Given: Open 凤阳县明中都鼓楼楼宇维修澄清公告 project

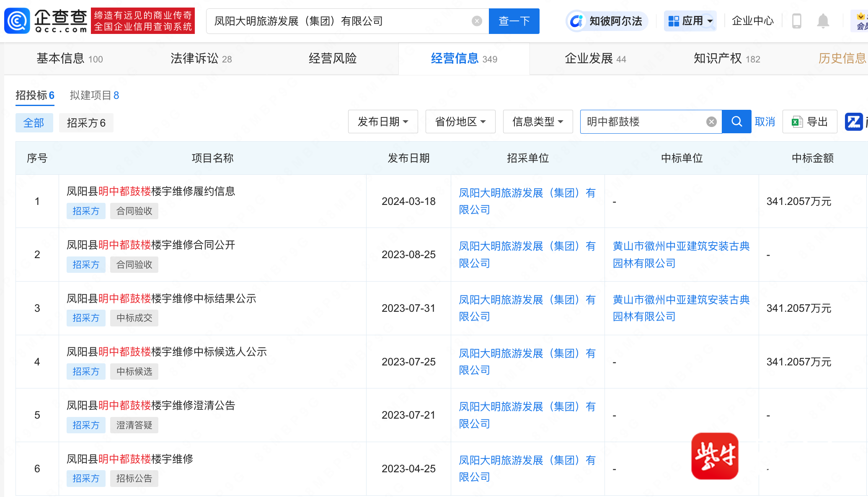Looking at the screenshot, I should pos(151,405).
